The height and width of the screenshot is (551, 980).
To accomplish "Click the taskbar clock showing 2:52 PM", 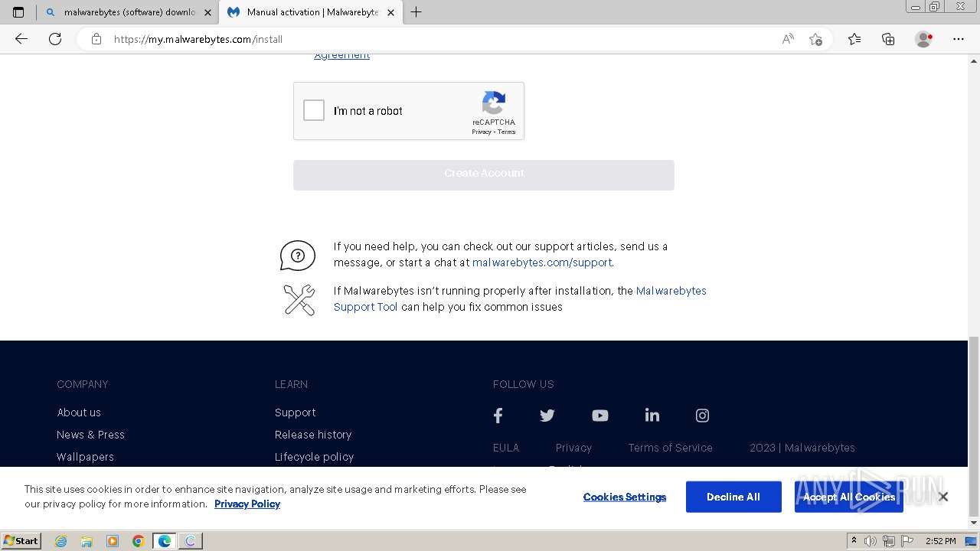I will 941,541.
